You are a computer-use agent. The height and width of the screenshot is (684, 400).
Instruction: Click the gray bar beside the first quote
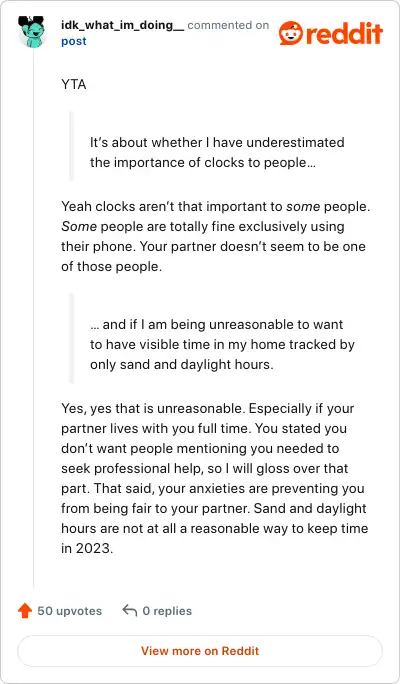tap(72, 146)
